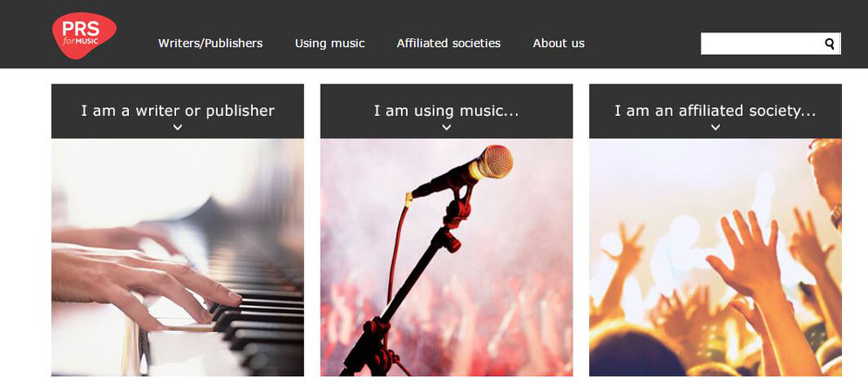868x392 pixels.
Task: Select About us in the top navigation
Action: [559, 44]
